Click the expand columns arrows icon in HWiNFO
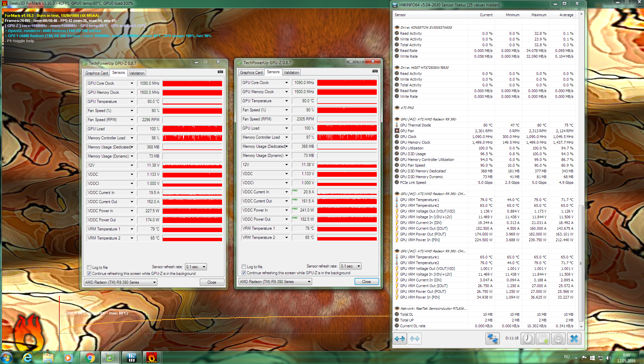This screenshot has height=364, width=644. [400, 338]
